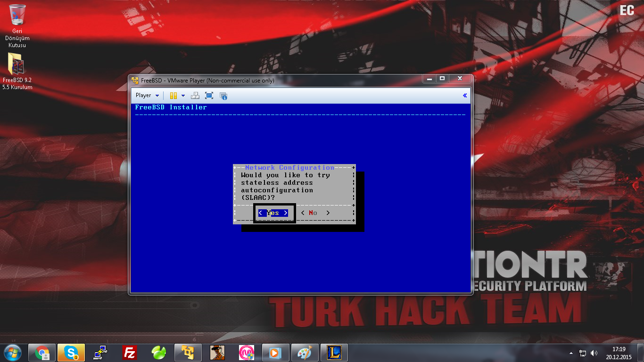Show hidden system tray icons
The height and width of the screenshot is (362, 644).
[571, 353]
